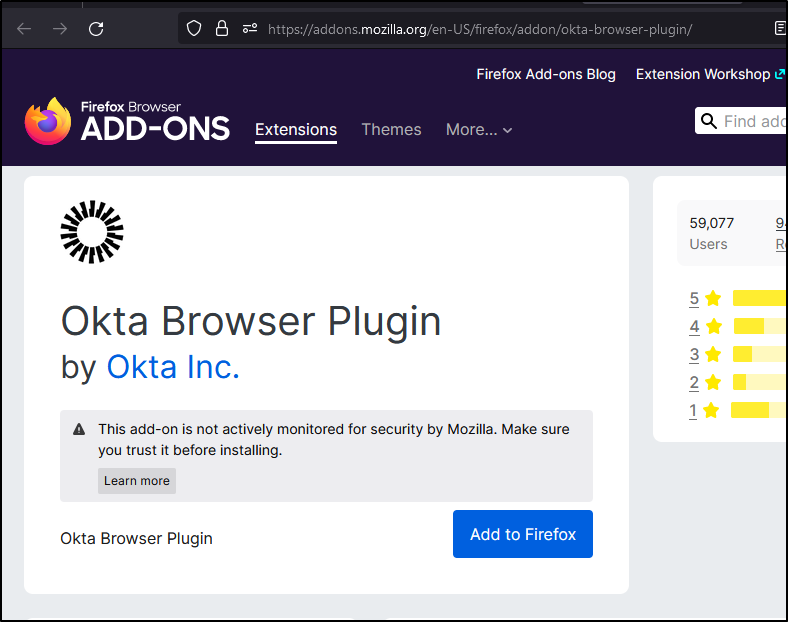Viewport: 788px width, 622px height.
Task: Click the Okta Browser Plugin heading
Action: 251,321
